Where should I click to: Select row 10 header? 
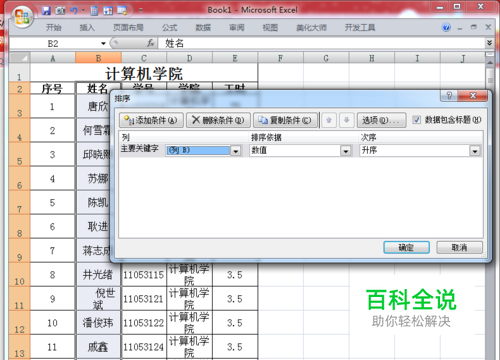point(19,275)
